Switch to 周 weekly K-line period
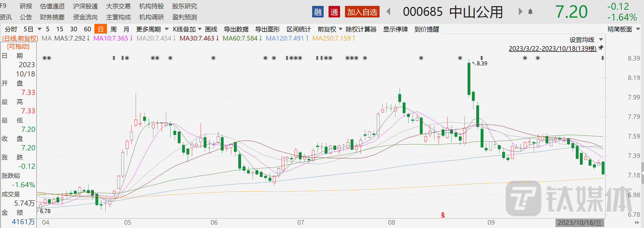 tap(113, 29)
